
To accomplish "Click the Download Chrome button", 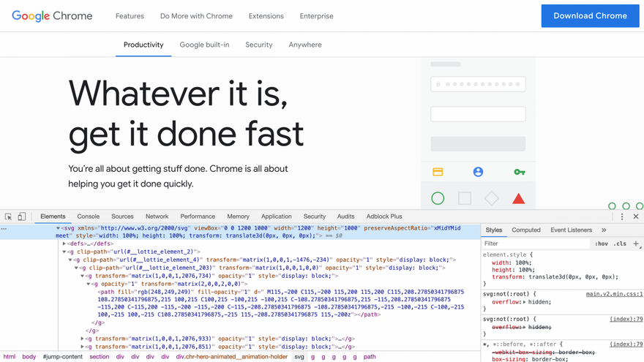I will (x=590, y=16).
